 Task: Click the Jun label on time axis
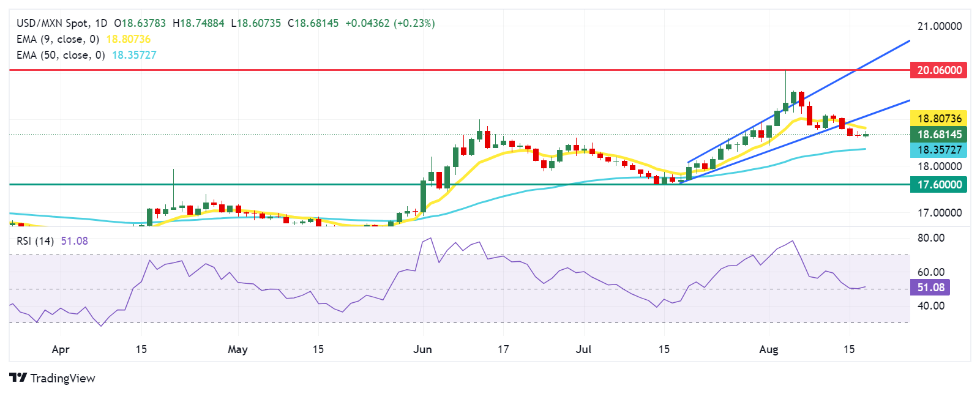[x=422, y=349]
